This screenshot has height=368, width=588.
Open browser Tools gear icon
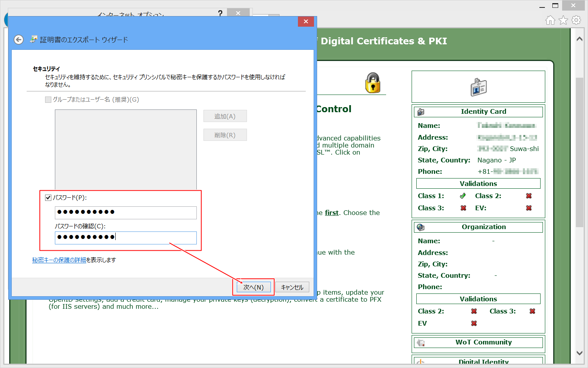tap(576, 20)
